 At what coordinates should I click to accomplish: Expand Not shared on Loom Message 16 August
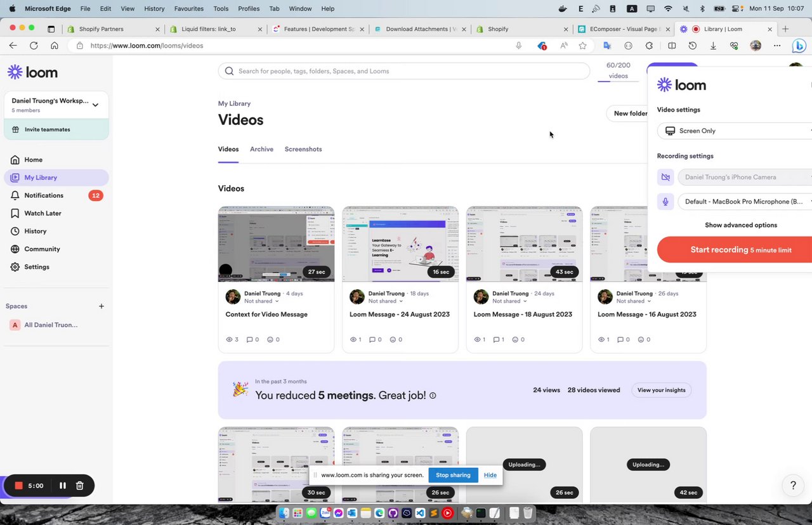point(634,301)
